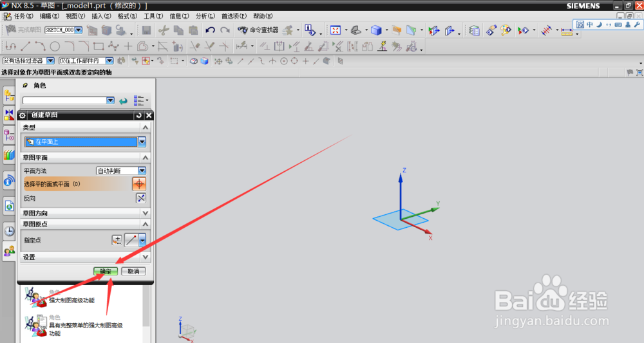Viewport: 644px width, 343px height.
Task: Click the Undo arrow icon
Action: pos(211,30)
